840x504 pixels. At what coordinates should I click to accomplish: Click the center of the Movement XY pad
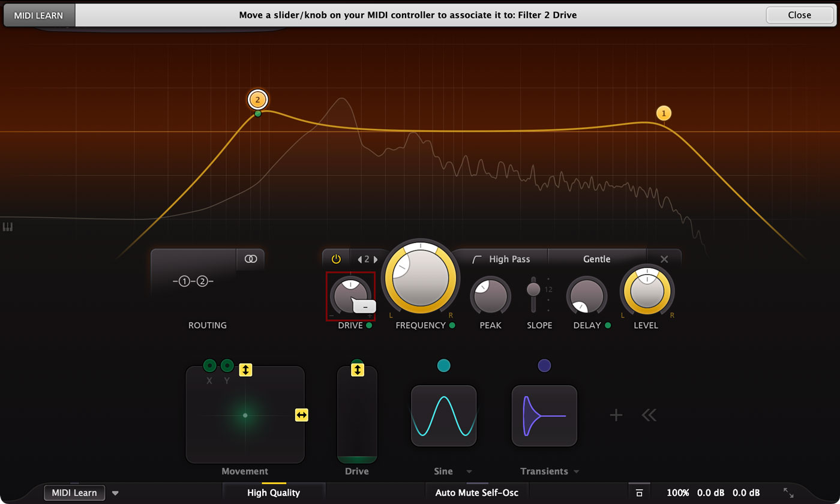pos(245,415)
